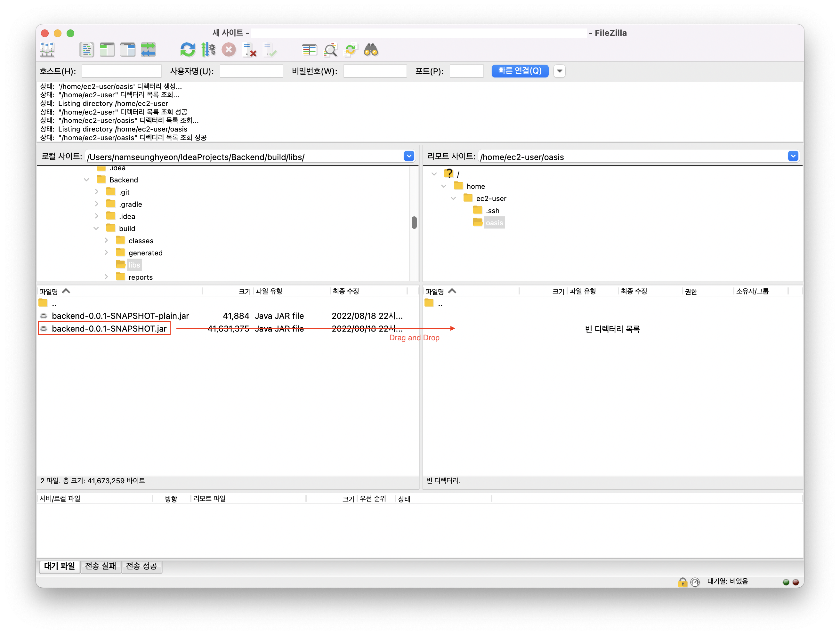The width and height of the screenshot is (840, 635).
Task: Open the local site path dropdown
Action: (x=409, y=156)
